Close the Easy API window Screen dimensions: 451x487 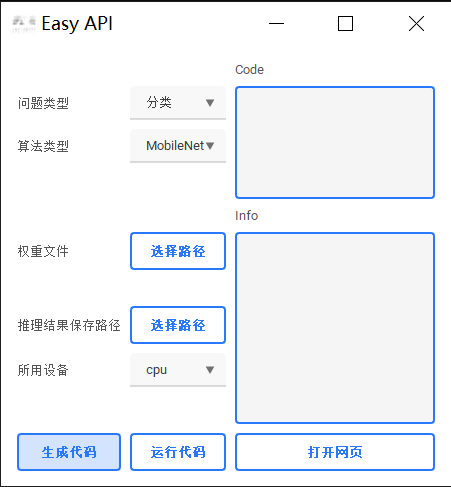coord(416,24)
